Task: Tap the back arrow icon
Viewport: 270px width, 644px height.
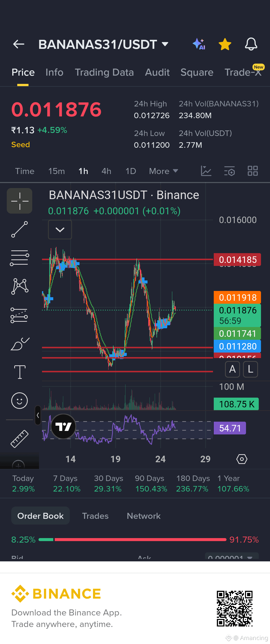Action: [19, 44]
